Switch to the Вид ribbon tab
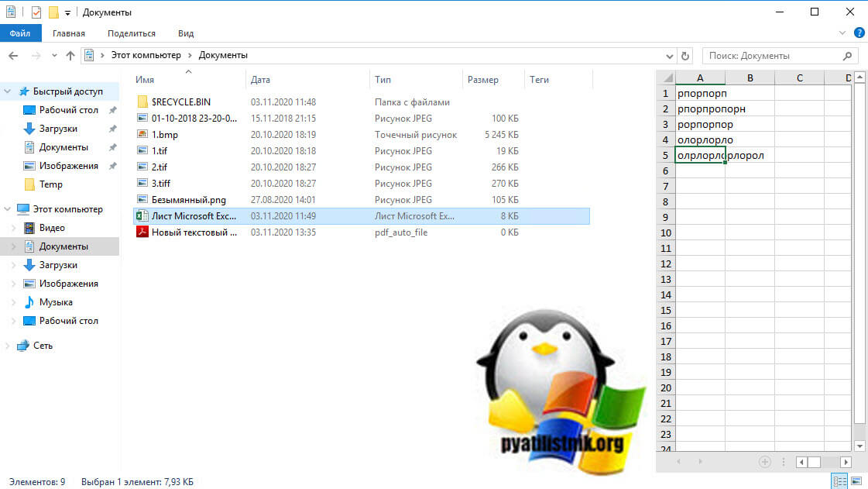868x489 pixels. (186, 33)
